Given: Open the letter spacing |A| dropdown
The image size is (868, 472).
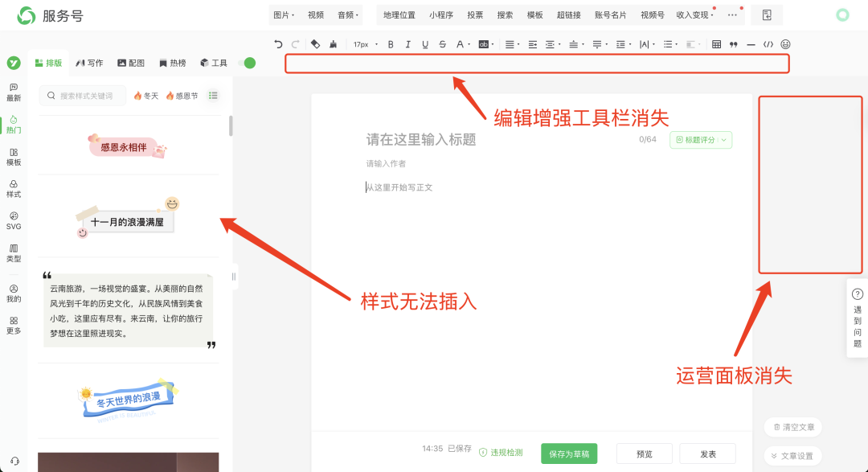Looking at the screenshot, I should (646, 44).
